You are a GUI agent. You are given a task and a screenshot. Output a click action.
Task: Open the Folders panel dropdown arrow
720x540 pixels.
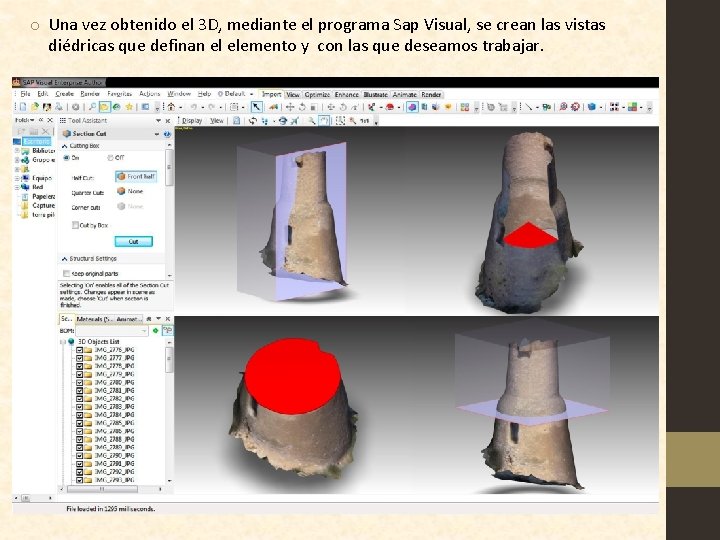coord(32,120)
